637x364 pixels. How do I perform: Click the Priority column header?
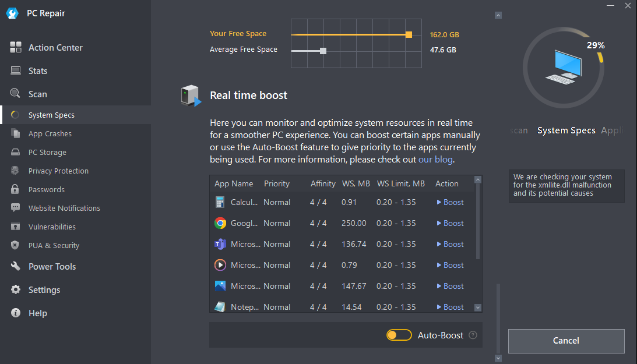pyautogui.click(x=277, y=184)
